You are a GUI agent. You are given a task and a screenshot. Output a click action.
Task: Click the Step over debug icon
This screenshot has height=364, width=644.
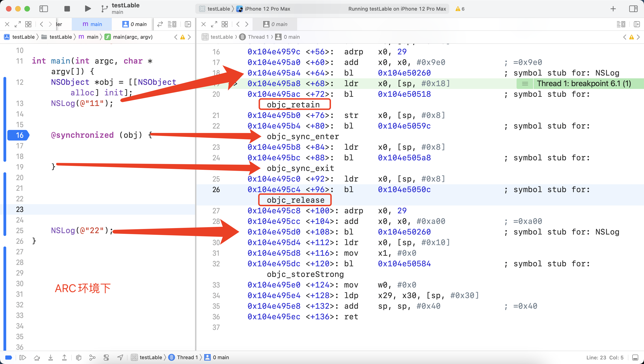(37, 357)
